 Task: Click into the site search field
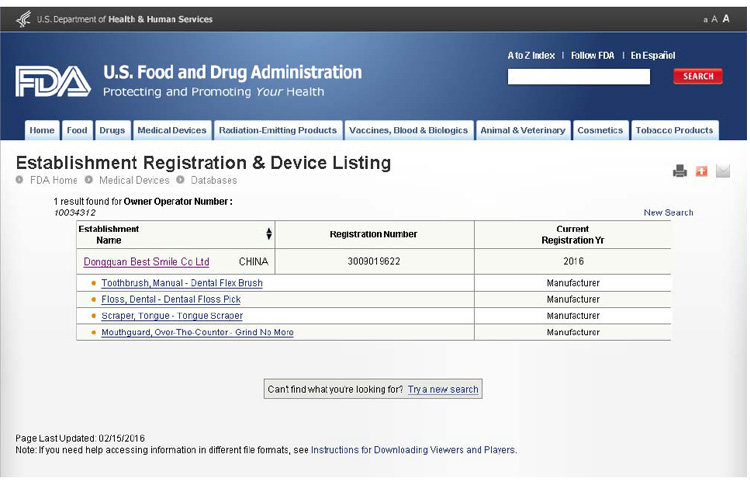coord(578,76)
